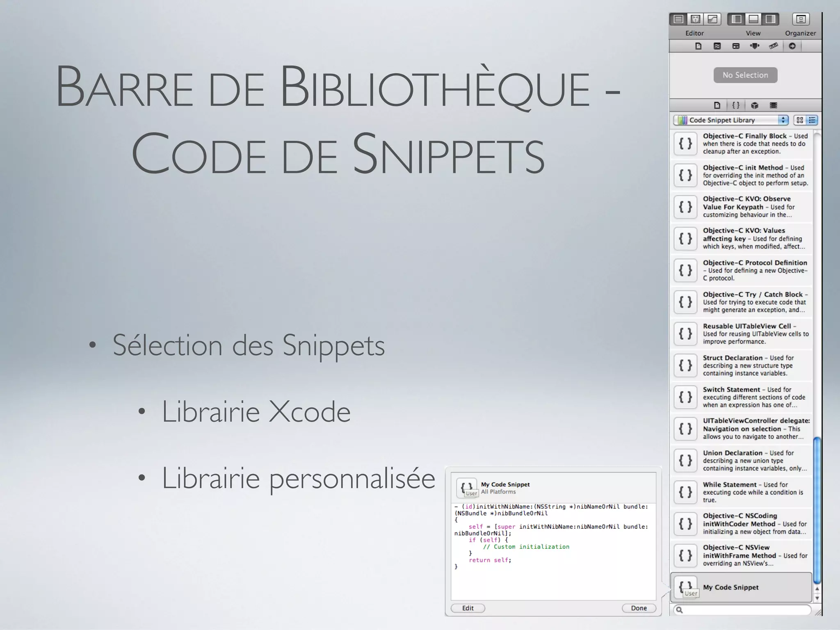Switch library to list view
Screen dimensions: 840x630
(812, 120)
